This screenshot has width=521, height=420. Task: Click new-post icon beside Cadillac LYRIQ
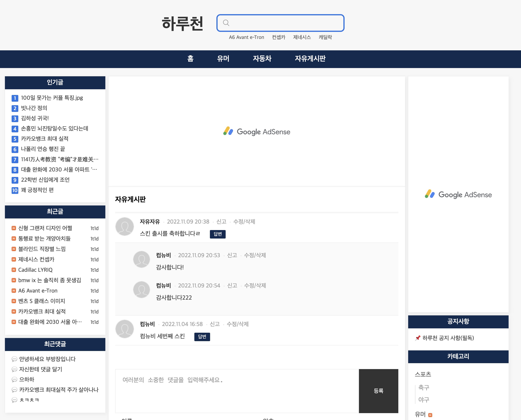pos(14,270)
